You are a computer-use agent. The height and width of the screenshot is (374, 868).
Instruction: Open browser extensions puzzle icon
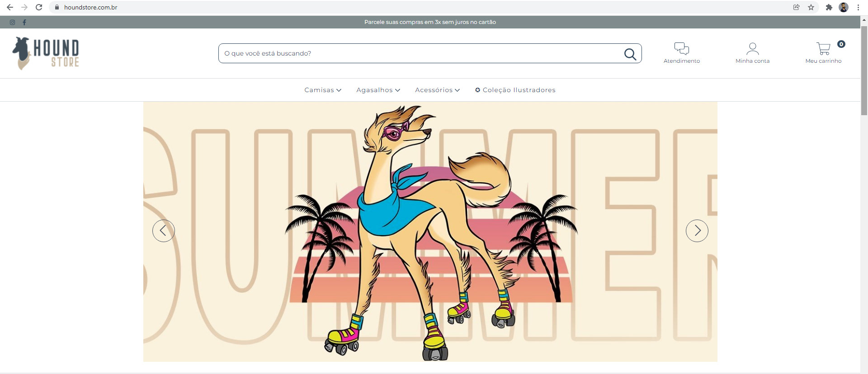tap(829, 7)
